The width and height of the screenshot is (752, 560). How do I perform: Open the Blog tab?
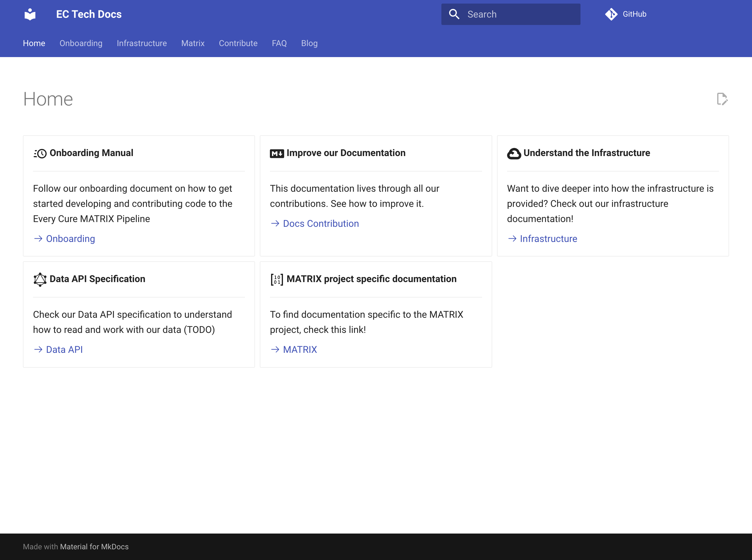(309, 43)
